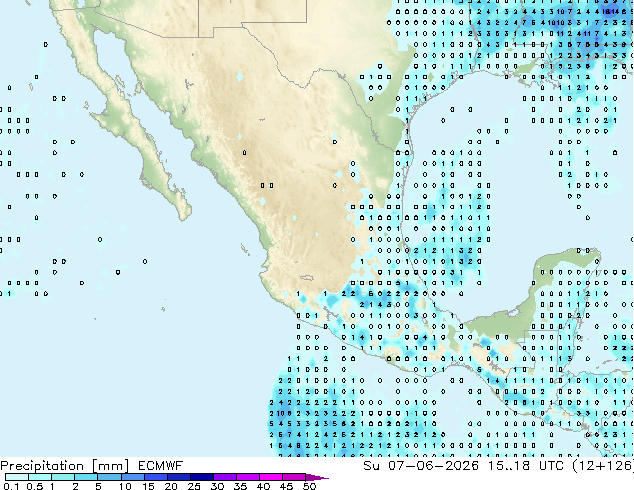Image resolution: width=634 pixels, height=490 pixels.
Task: Click the 0.5–1 mm legend color swatch
Action: (40, 477)
